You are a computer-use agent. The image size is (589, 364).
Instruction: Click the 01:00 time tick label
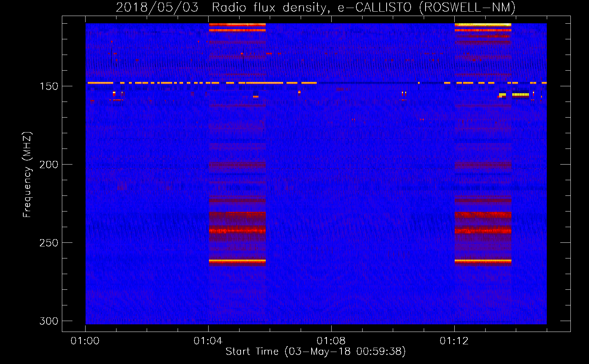tap(85, 341)
